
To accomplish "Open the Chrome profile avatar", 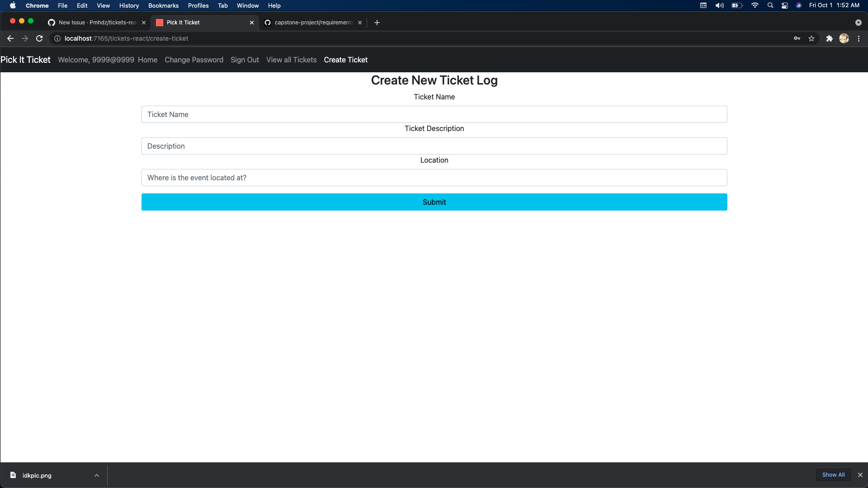I will click(x=844, y=38).
